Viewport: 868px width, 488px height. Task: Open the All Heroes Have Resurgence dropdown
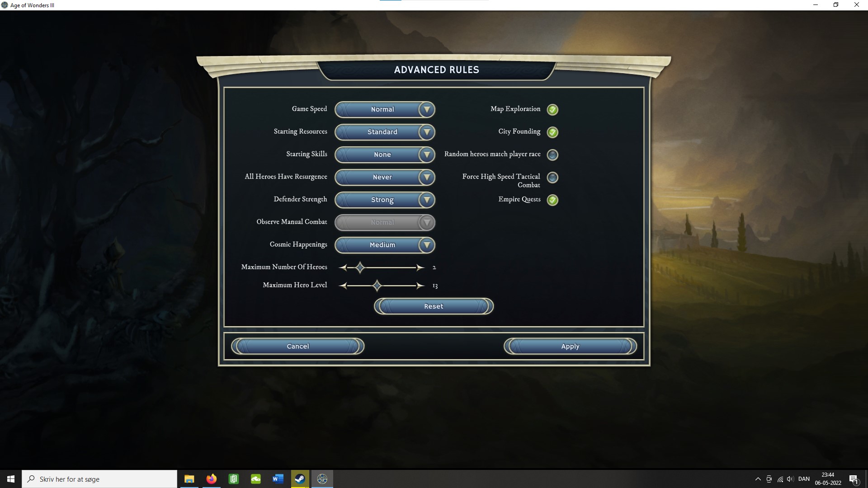tap(385, 177)
